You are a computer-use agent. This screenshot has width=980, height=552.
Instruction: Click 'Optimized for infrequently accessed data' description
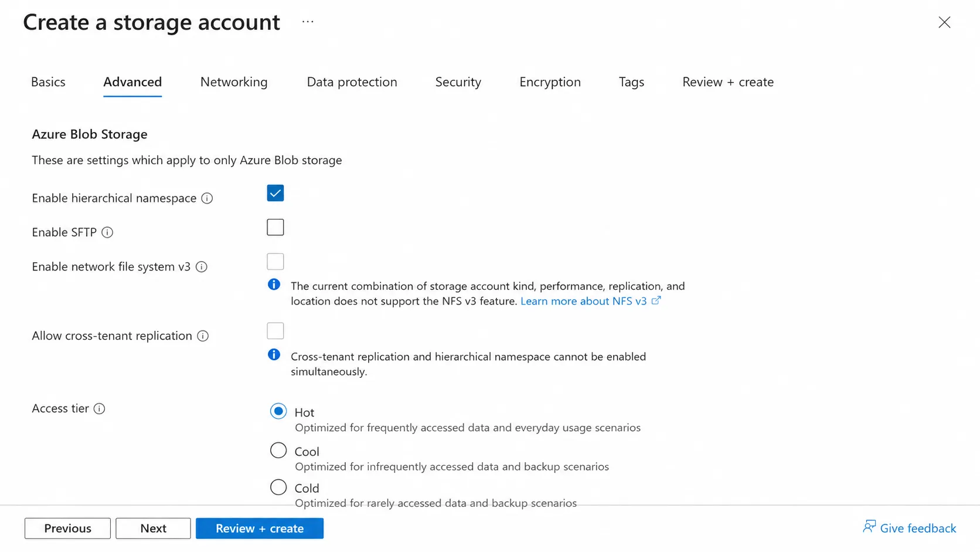coord(452,467)
